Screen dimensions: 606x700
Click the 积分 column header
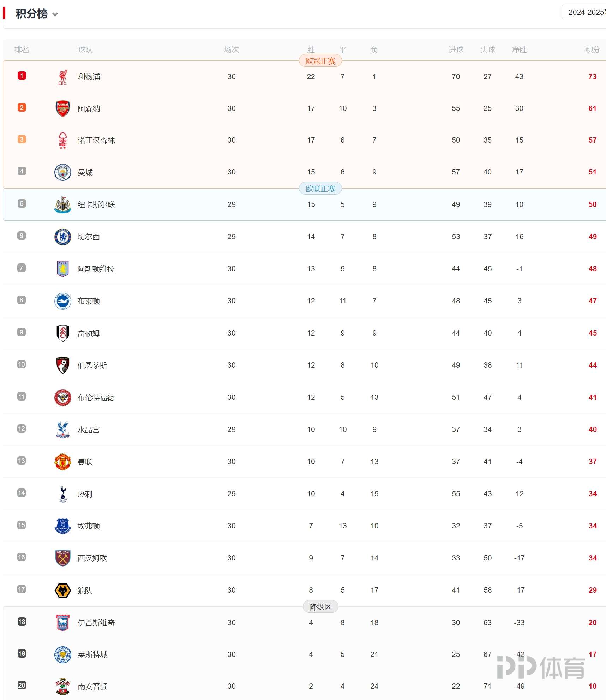tap(592, 50)
